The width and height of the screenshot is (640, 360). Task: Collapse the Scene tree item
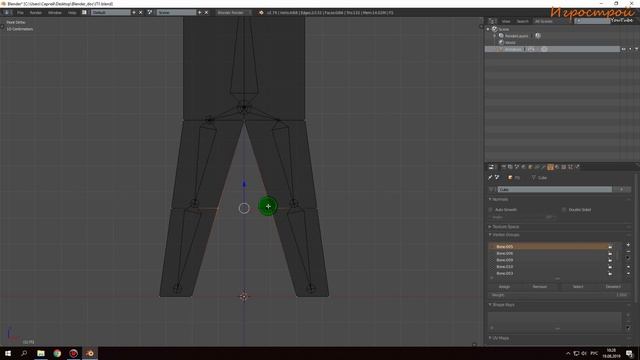(488, 29)
